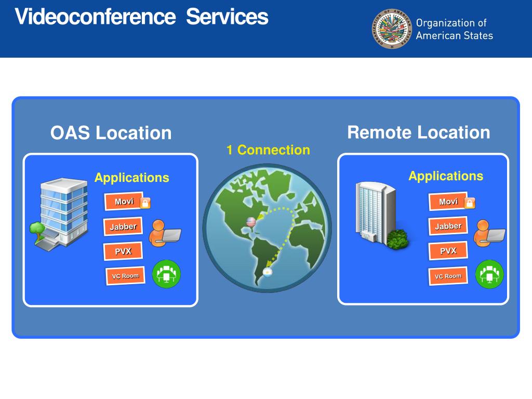
Task: Click the 'Videoconference Services' slide title
Action: 141,16
